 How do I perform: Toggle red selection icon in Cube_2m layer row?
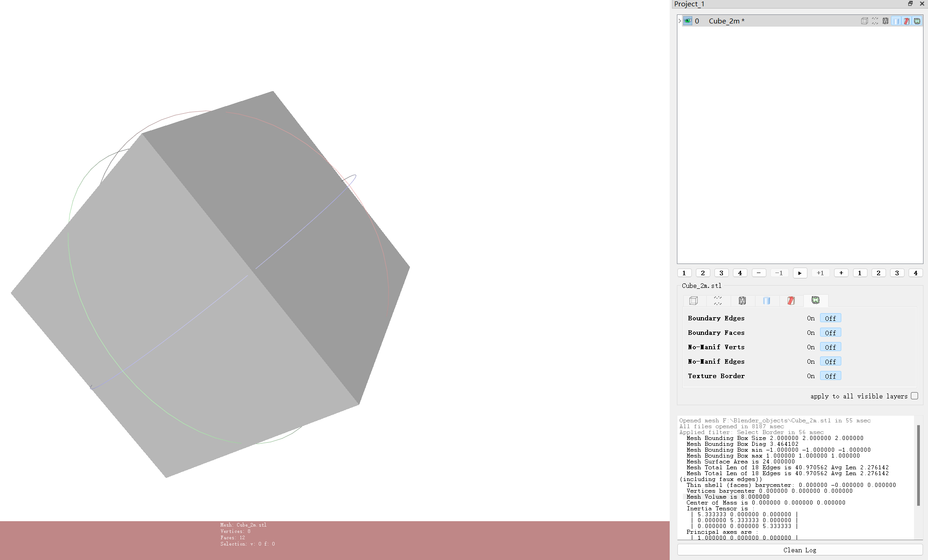click(906, 21)
